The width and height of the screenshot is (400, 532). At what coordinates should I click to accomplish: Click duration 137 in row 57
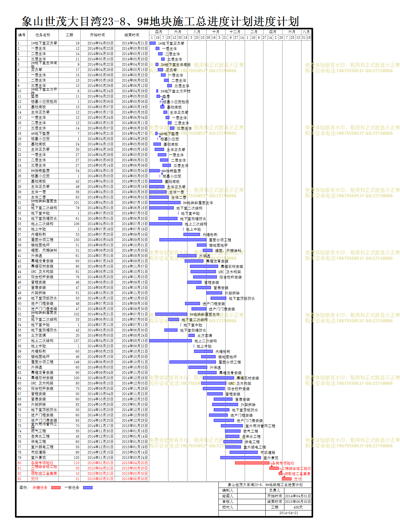(x=77, y=341)
